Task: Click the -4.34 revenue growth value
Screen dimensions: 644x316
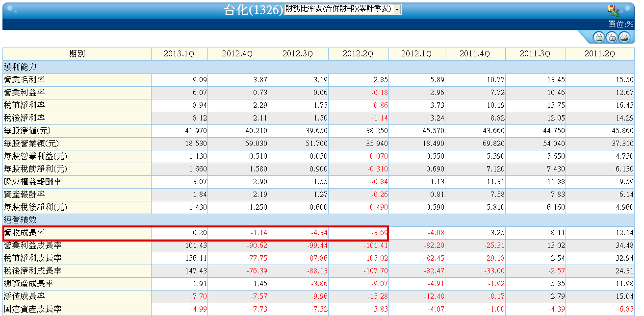Action: tap(319, 233)
